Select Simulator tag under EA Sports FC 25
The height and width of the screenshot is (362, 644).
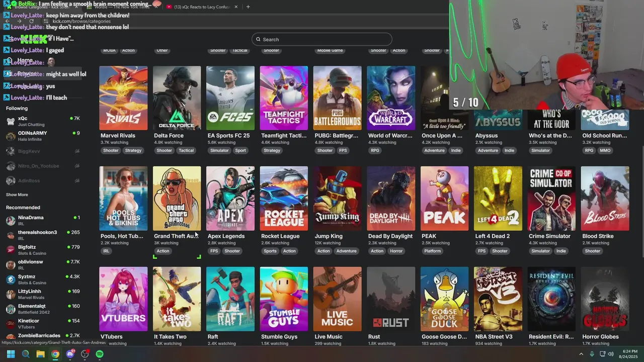click(x=219, y=150)
